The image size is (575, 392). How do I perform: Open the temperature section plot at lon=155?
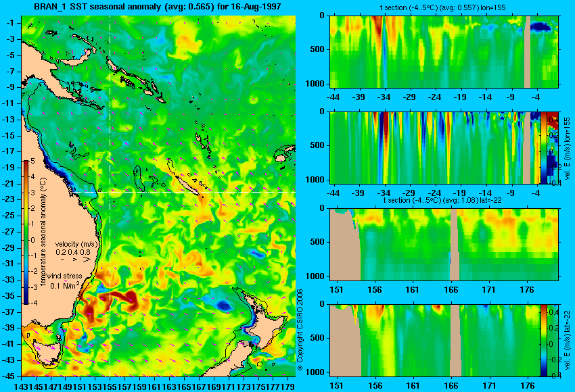444,51
